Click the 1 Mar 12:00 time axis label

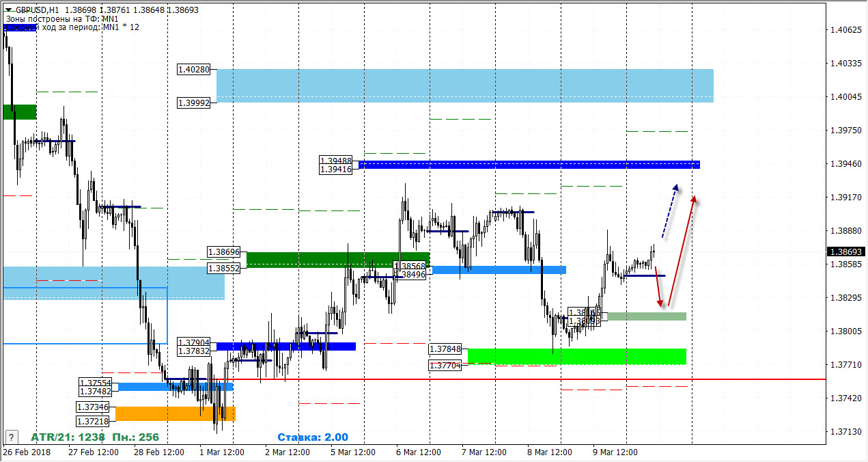tap(223, 452)
